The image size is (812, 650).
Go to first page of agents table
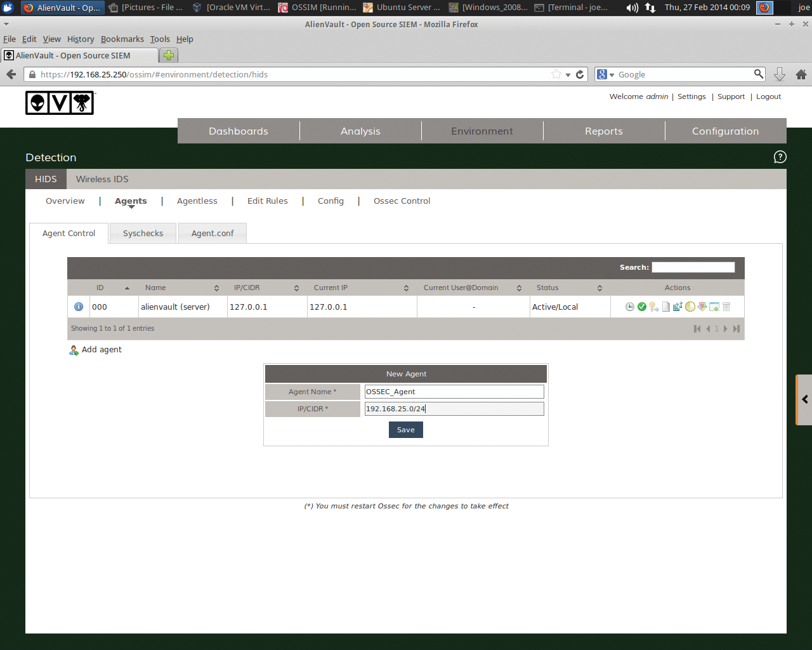(x=697, y=329)
